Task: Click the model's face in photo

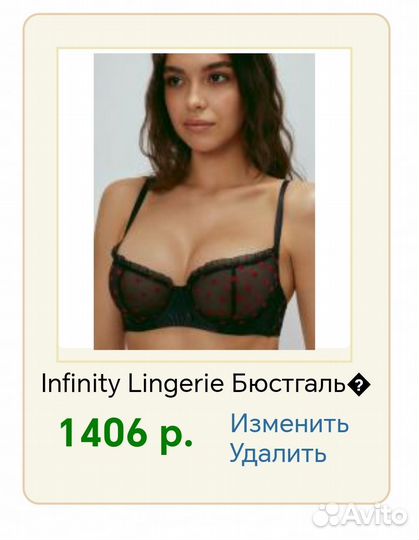Action: [203, 100]
